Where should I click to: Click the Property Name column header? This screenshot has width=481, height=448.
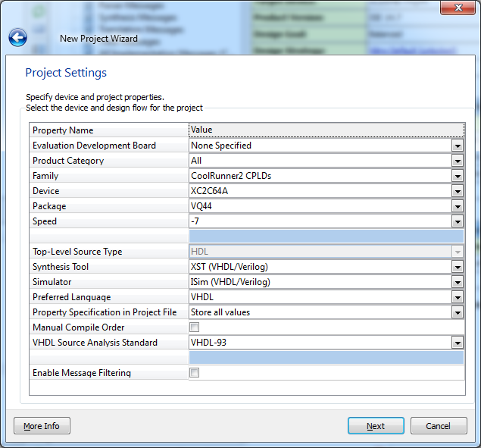pyautogui.click(x=108, y=130)
